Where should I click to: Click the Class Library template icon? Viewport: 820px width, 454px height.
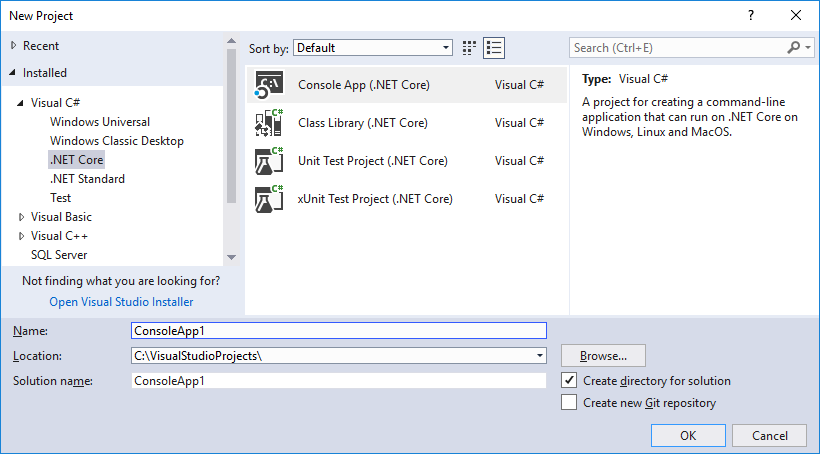269,123
